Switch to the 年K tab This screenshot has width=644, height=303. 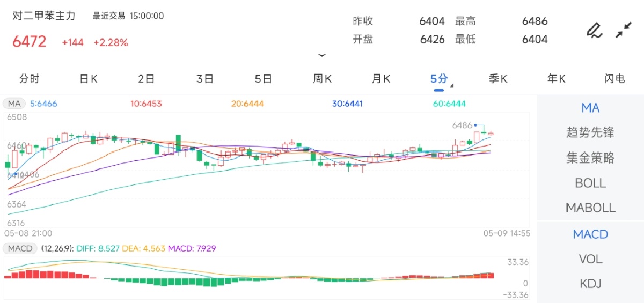tap(557, 79)
